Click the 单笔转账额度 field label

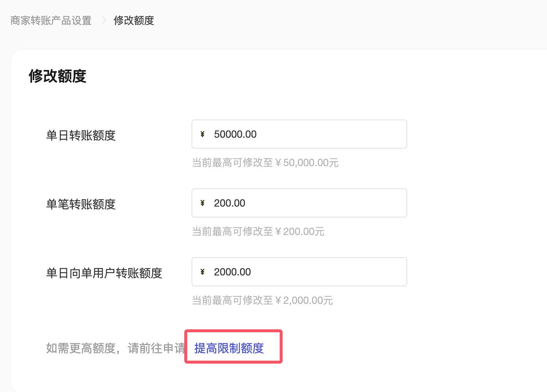pyautogui.click(x=81, y=204)
